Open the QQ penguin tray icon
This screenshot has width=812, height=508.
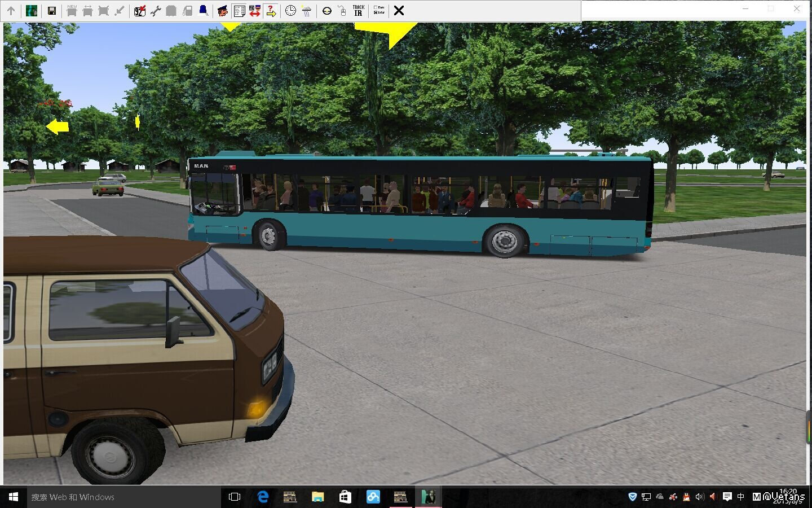[686, 497]
